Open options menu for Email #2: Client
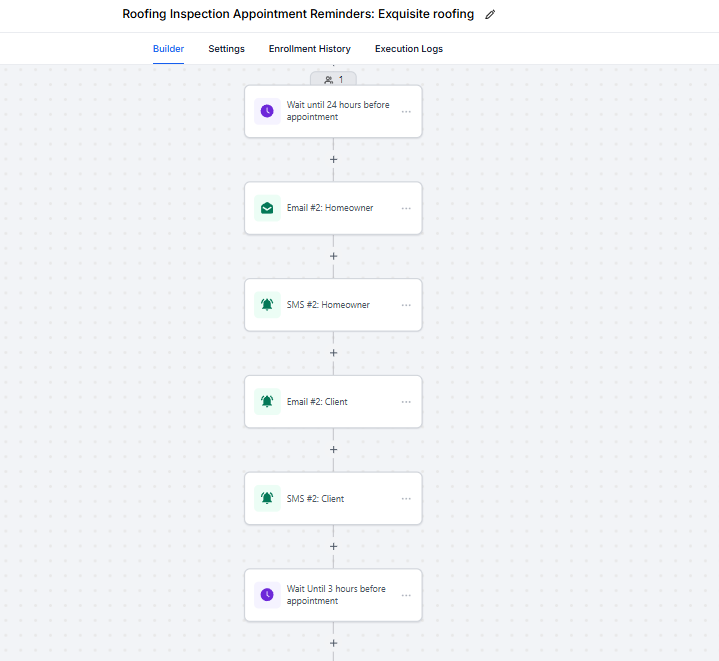The width and height of the screenshot is (719, 661). click(x=406, y=402)
